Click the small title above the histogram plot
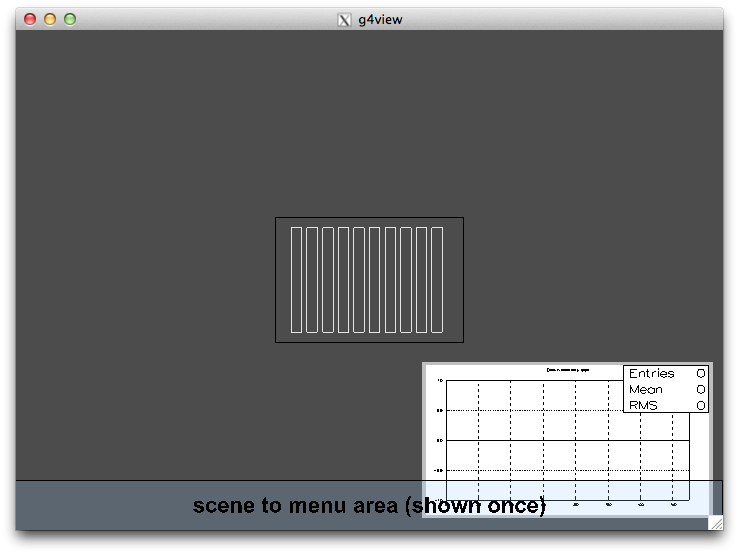 pyautogui.click(x=567, y=370)
